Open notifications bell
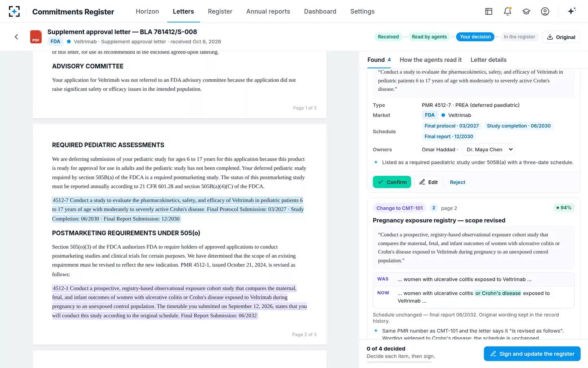 [508, 11]
